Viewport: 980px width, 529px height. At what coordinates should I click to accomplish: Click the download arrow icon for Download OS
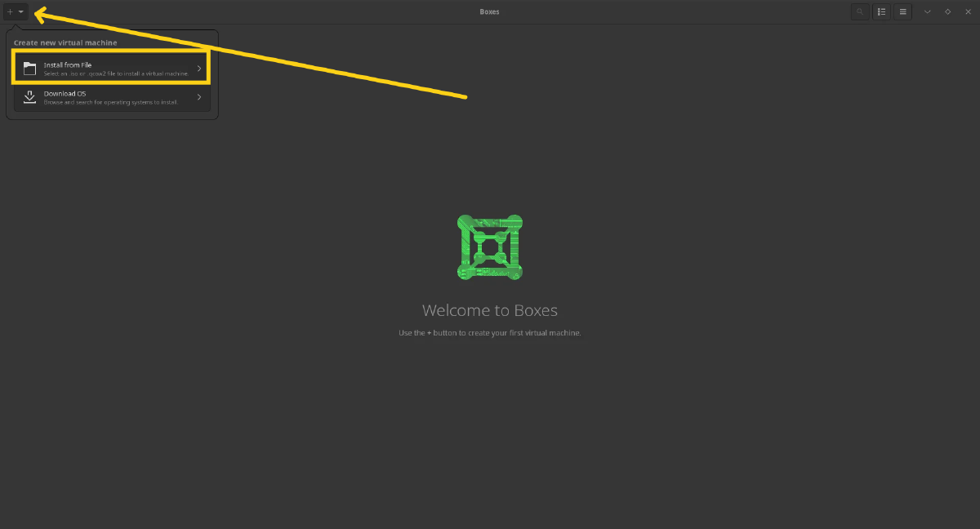29,98
